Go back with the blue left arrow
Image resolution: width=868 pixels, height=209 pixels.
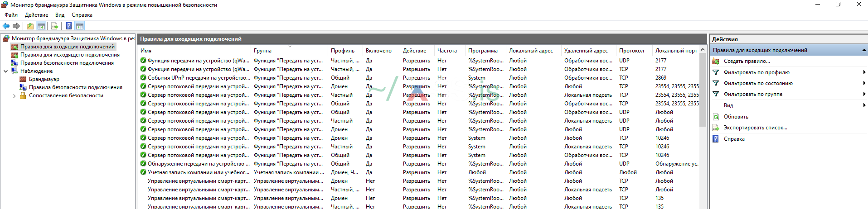coord(6,26)
